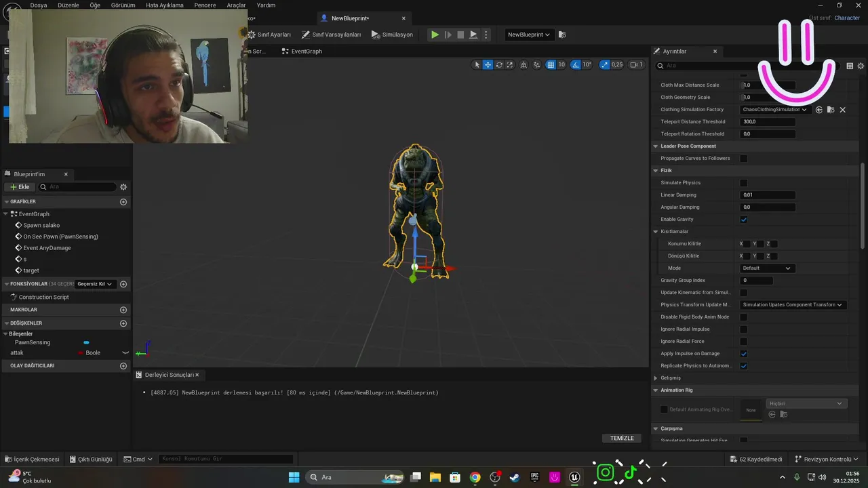Image resolution: width=868 pixels, height=488 pixels.
Task: Open Çıktı Günlüğü output log
Action: point(90,459)
